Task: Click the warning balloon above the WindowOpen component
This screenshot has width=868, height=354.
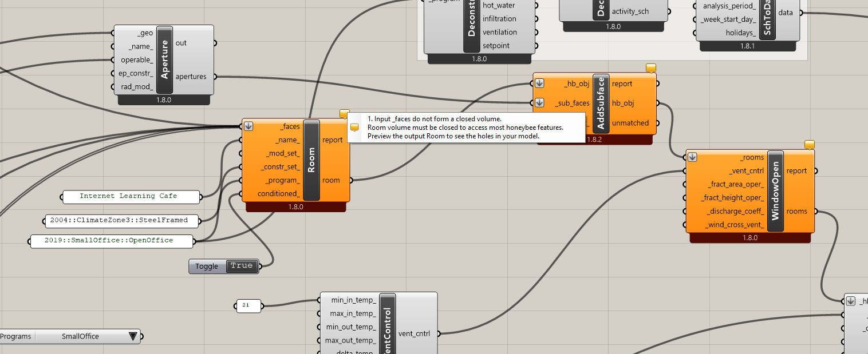Action: [809, 145]
